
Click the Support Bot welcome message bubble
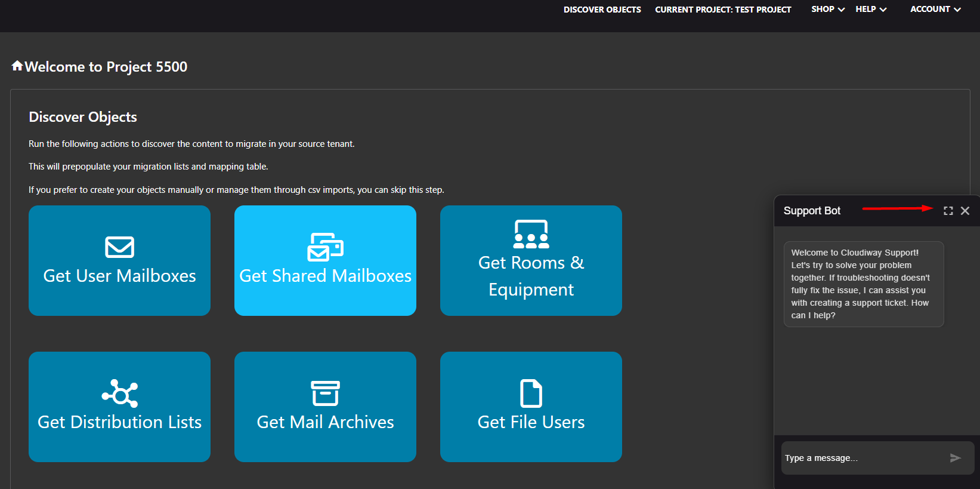863,284
